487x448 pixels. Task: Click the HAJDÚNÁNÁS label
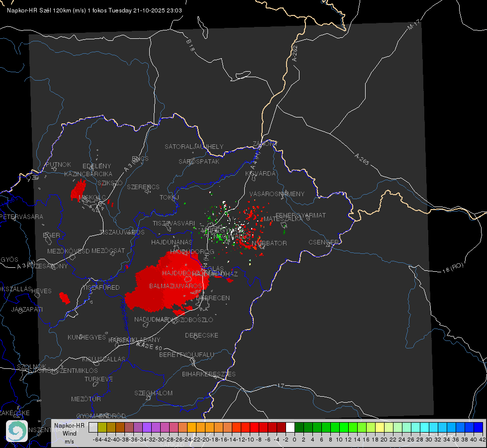[x=172, y=242]
